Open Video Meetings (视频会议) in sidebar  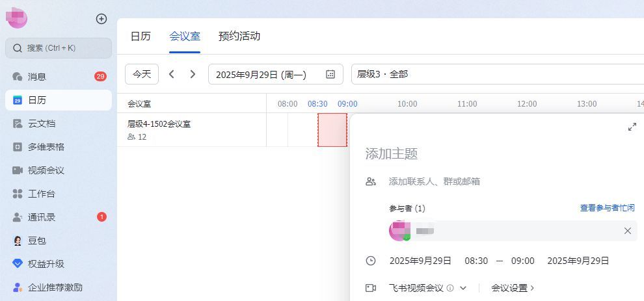(46, 170)
